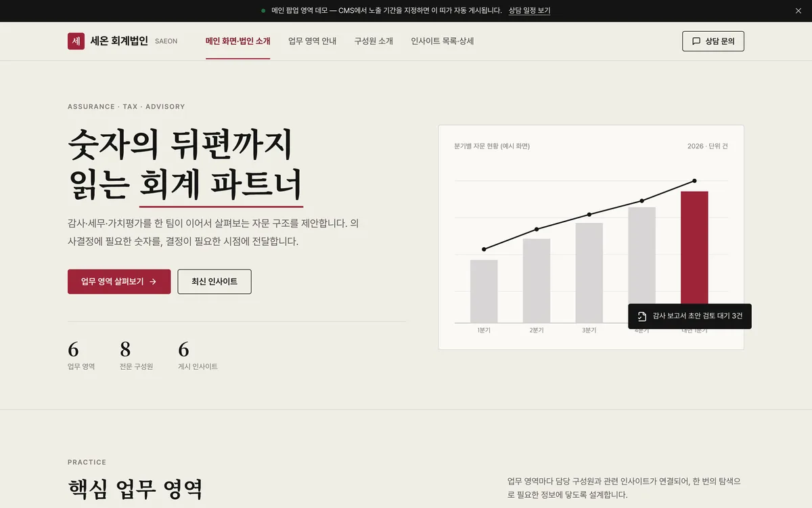Click the 1분기 bar in the chart

coord(484,291)
